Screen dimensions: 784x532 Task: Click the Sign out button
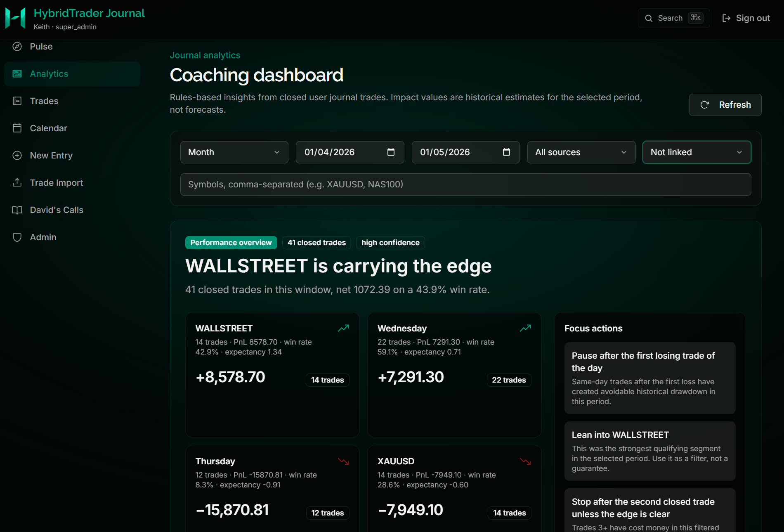point(746,18)
